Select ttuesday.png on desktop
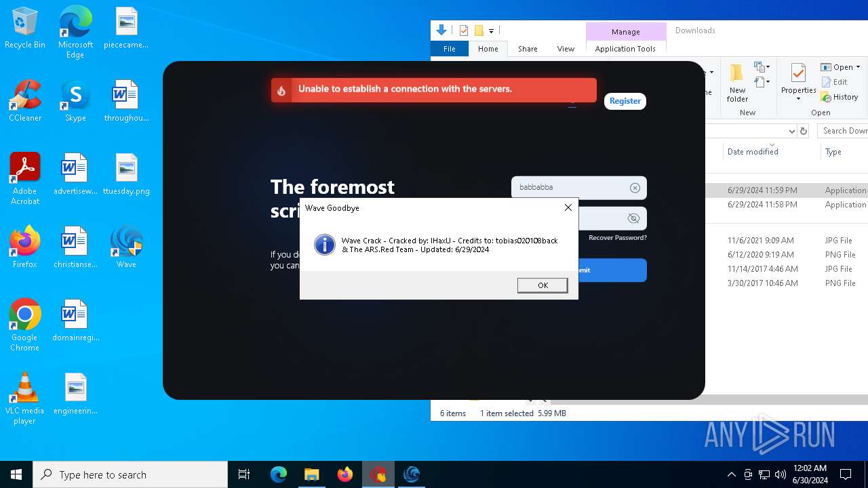 point(126,174)
